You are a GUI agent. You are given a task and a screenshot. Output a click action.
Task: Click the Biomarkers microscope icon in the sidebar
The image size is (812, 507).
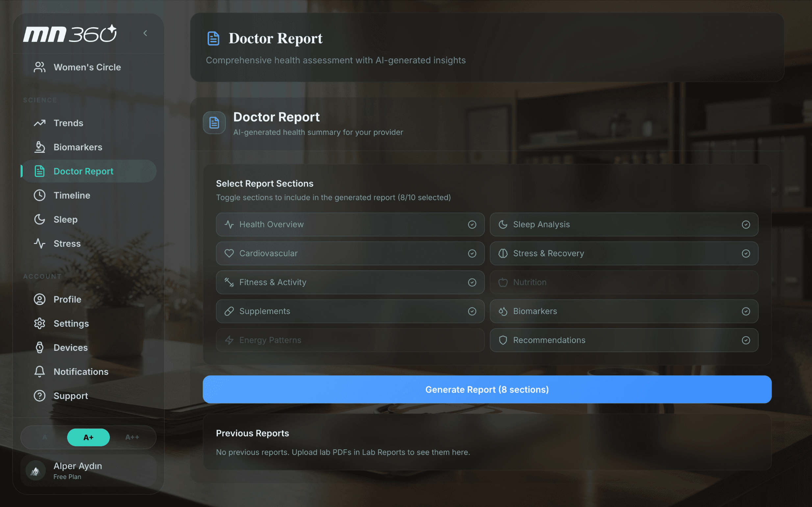(39, 147)
